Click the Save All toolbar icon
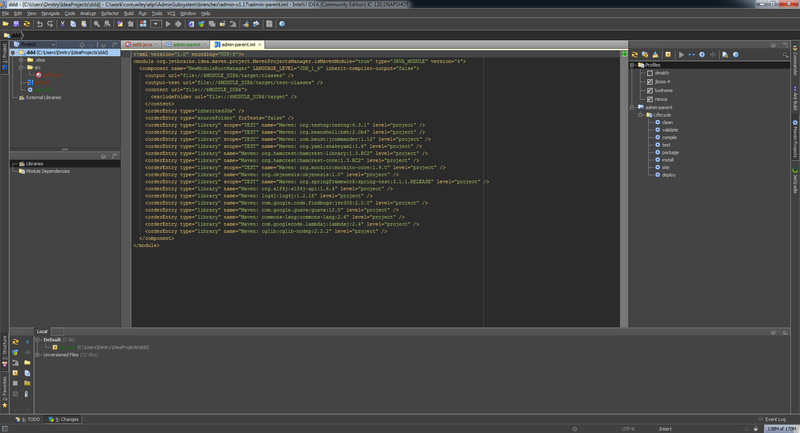The image size is (800, 433). (x=16, y=24)
